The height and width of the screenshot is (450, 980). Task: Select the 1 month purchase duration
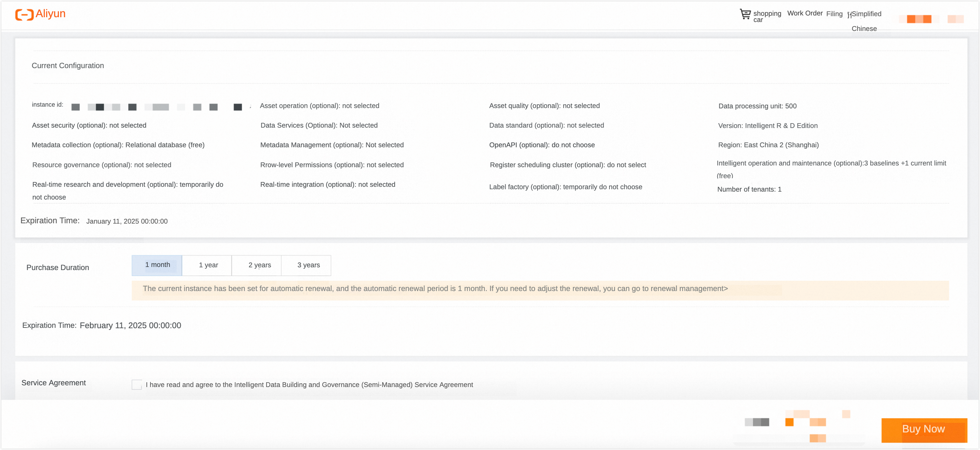click(157, 265)
